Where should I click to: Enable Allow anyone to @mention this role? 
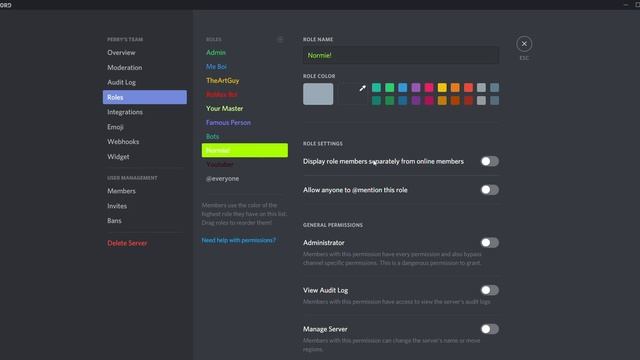coord(489,190)
